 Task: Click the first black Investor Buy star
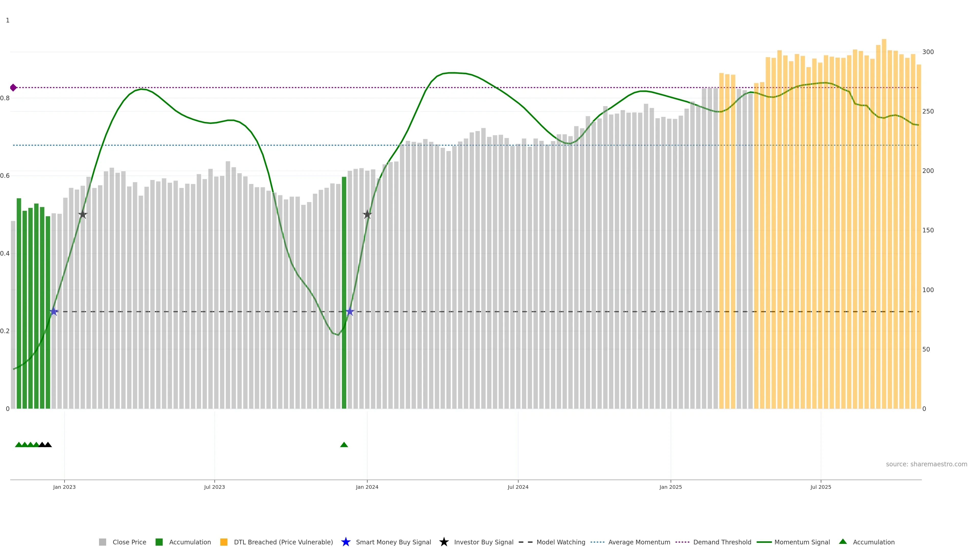pyautogui.click(x=83, y=215)
